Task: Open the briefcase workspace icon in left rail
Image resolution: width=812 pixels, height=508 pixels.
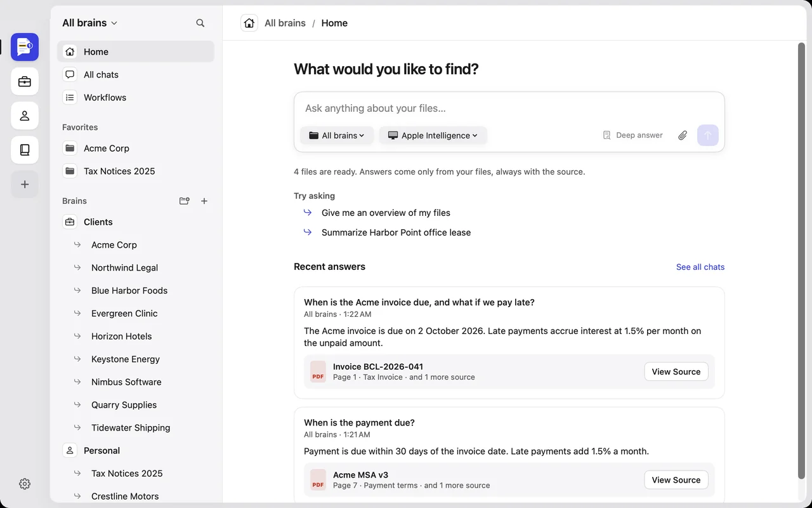Action: (x=25, y=81)
